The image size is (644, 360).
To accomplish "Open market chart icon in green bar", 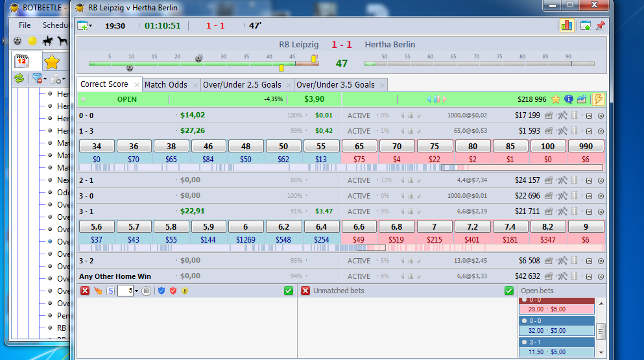I will tap(582, 99).
